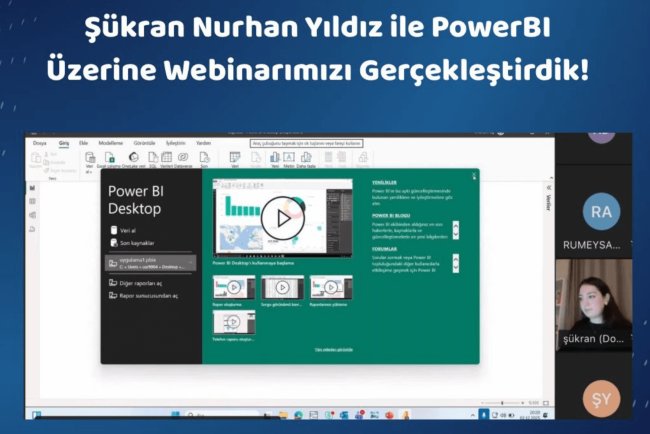Select şükran participant video tile

point(594,305)
